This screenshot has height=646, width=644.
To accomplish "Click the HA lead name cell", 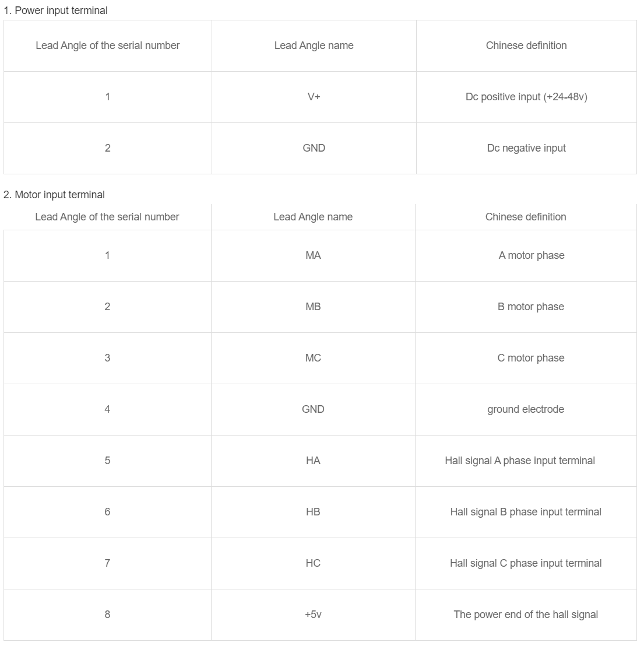I will coord(313,461).
